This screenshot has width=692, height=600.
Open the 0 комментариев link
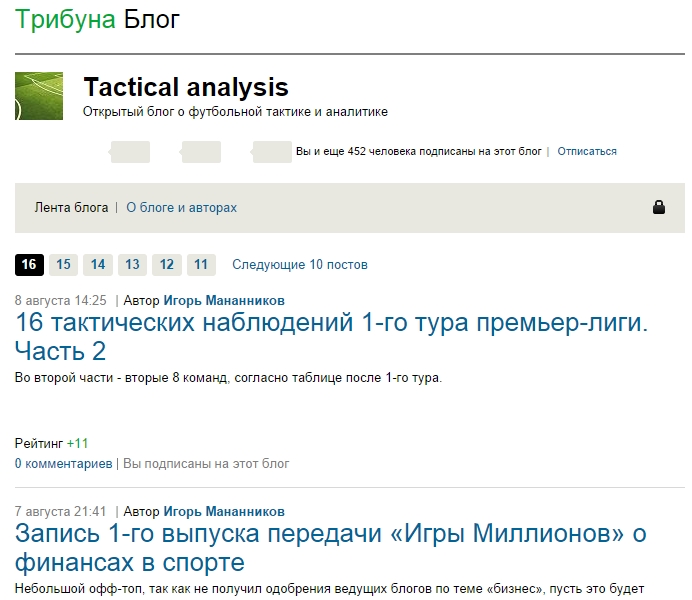(63, 464)
